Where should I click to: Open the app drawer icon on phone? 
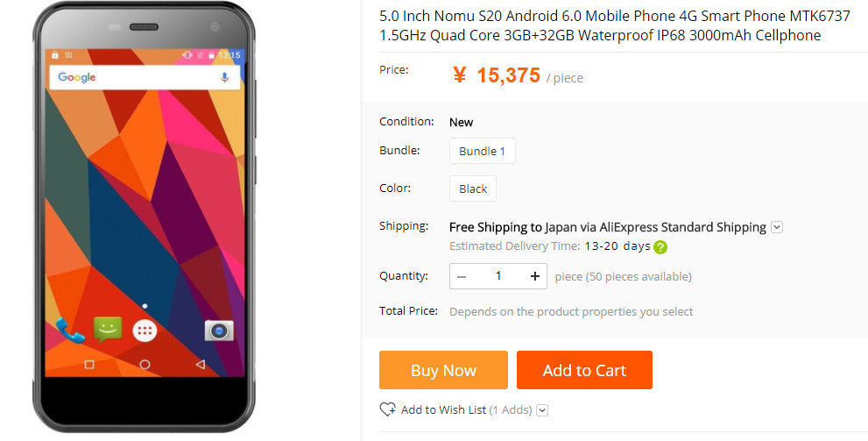[145, 331]
